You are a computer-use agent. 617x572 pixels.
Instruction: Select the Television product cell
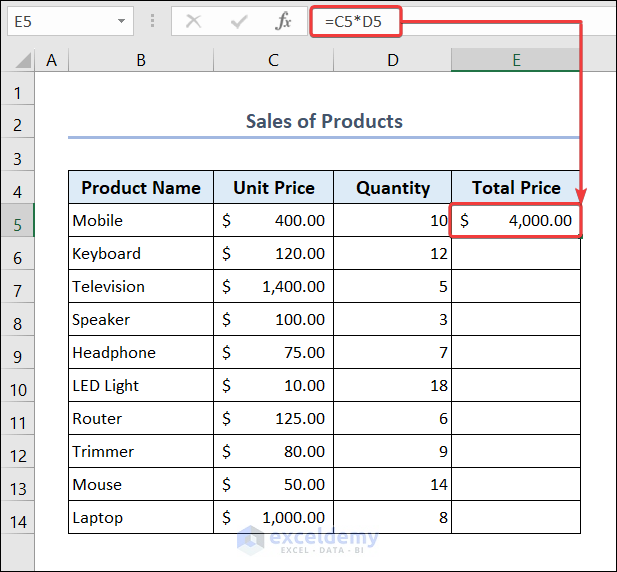pyautogui.click(x=141, y=287)
